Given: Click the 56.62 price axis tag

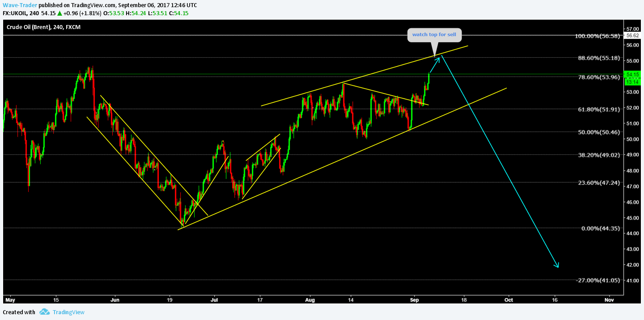Looking at the screenshot, I should pos(632,35).
